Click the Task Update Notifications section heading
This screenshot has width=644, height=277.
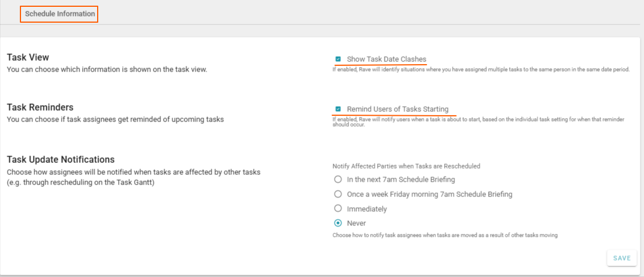coord(61,160)
